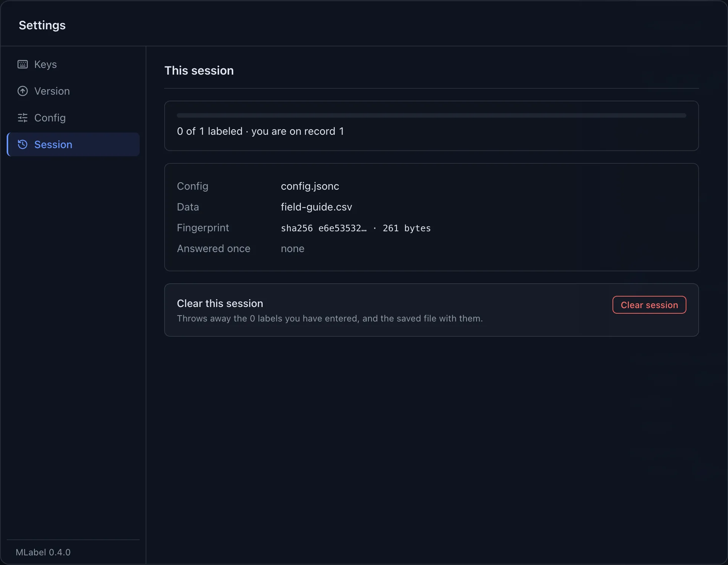The image size is (728, 565).
Task: Click the '0 of 1 labeled' status text
Action: 260,131
